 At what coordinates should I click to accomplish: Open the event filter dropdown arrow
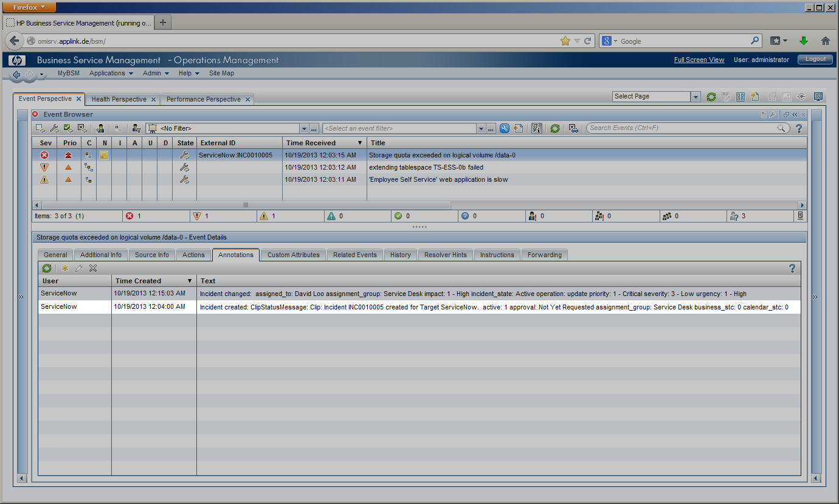(x=481, y=128)
